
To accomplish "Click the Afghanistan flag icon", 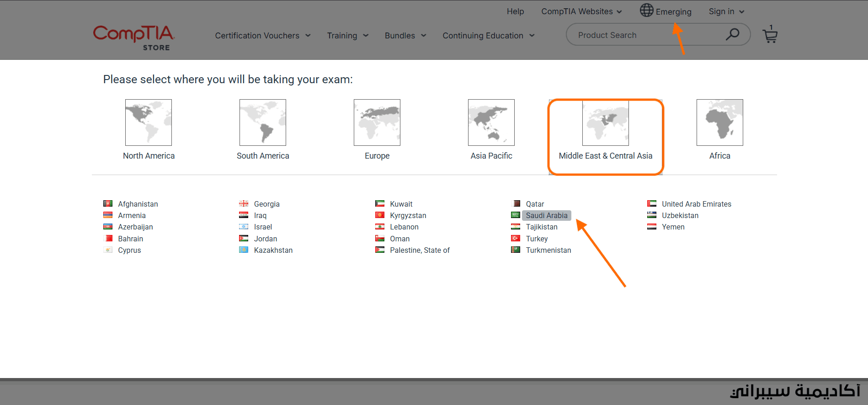I will (108, 203).
